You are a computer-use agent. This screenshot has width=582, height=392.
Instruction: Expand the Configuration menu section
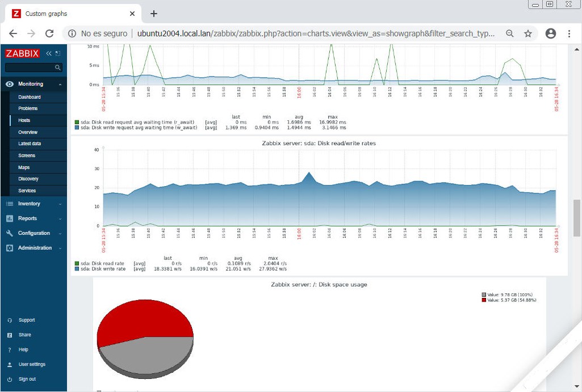pyautogui.click(x=60, y=234)
